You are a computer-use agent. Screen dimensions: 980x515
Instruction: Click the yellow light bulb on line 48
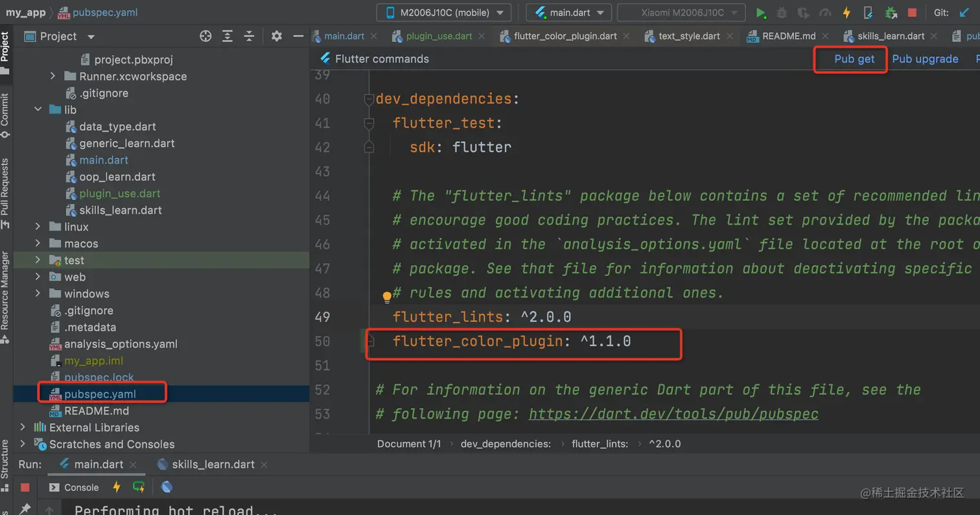pos(387,297)
